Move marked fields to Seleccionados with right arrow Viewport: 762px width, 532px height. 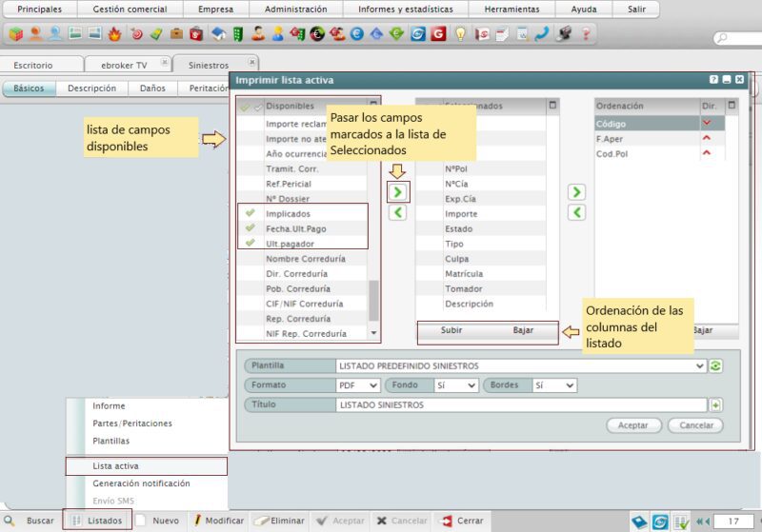click(398, 192)
